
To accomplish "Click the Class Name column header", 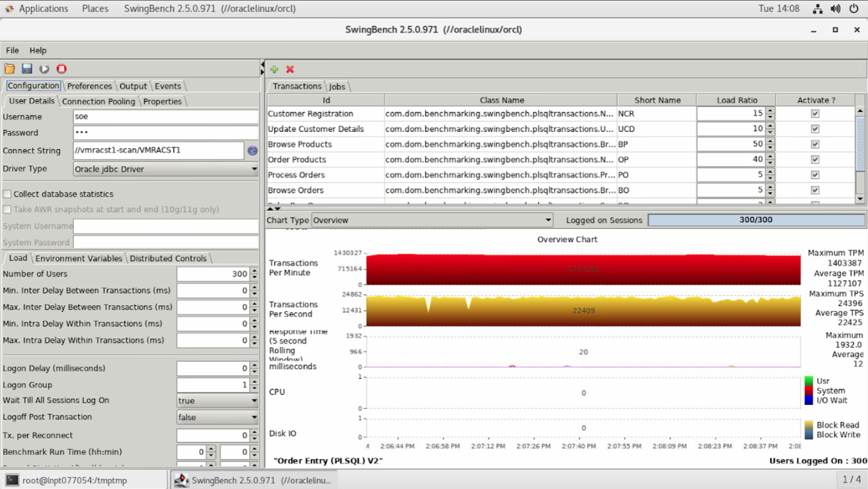I will click(501, 100).
